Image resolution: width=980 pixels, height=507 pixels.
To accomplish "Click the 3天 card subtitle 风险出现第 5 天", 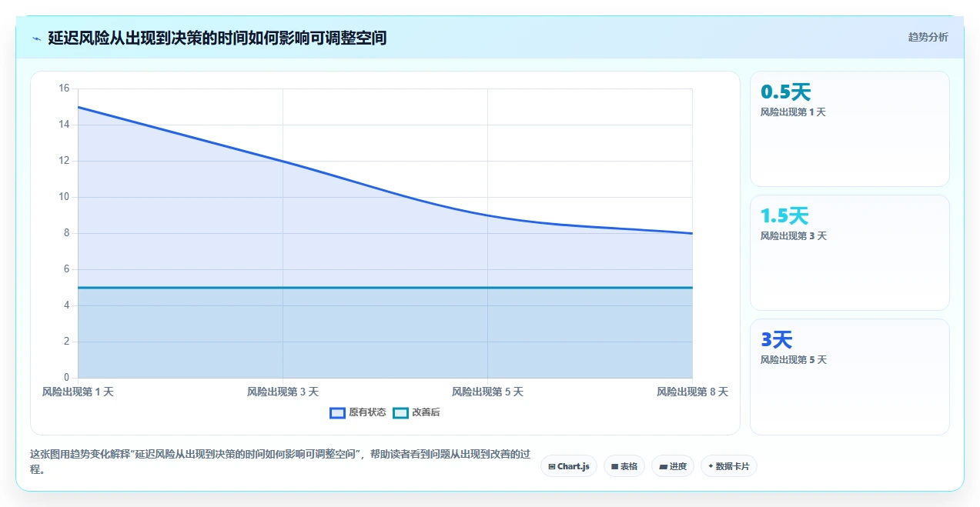I will (793, 360).
